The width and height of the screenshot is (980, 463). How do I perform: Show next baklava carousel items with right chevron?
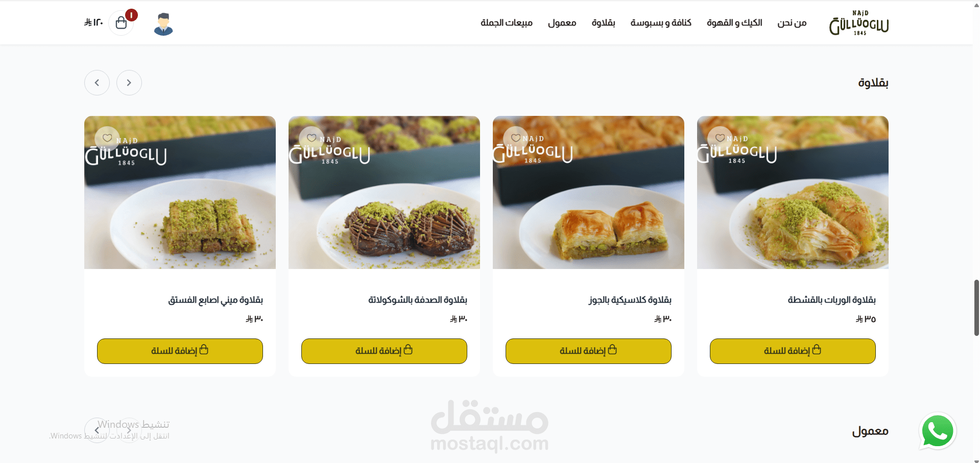tap(129, 83)
